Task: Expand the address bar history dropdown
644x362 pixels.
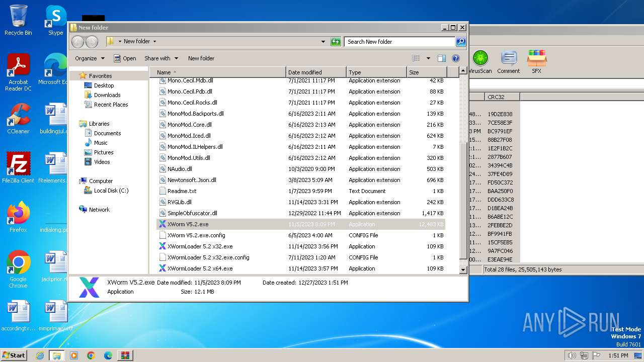Action: [x=323, y=42]
